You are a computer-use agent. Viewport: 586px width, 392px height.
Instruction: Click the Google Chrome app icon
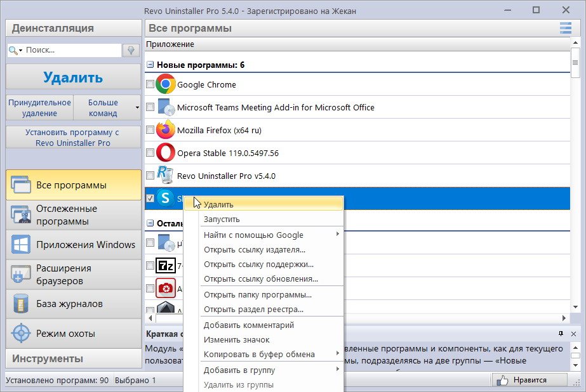tap(165, 84)
